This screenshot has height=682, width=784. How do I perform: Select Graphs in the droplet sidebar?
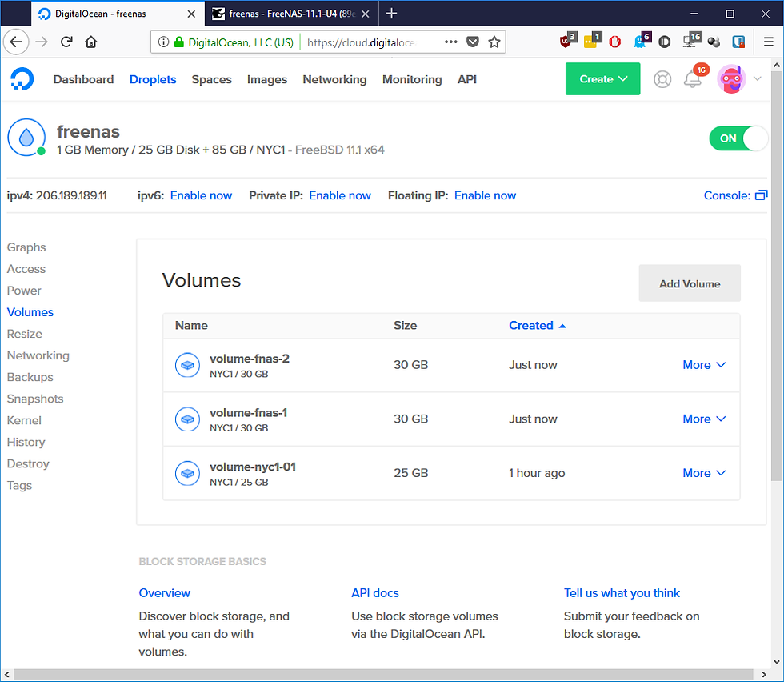click(26, 247)
